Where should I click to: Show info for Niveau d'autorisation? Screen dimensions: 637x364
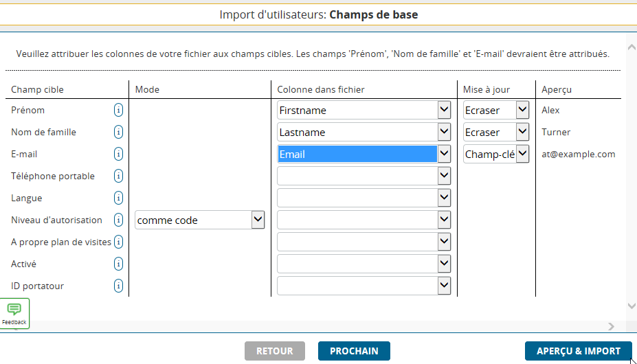(x=118, y=220)
